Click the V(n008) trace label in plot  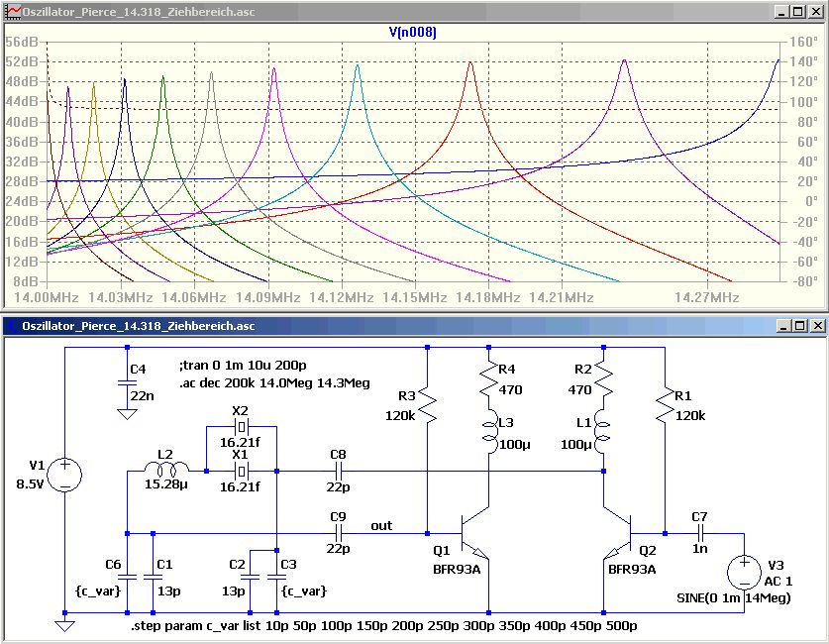413,33
